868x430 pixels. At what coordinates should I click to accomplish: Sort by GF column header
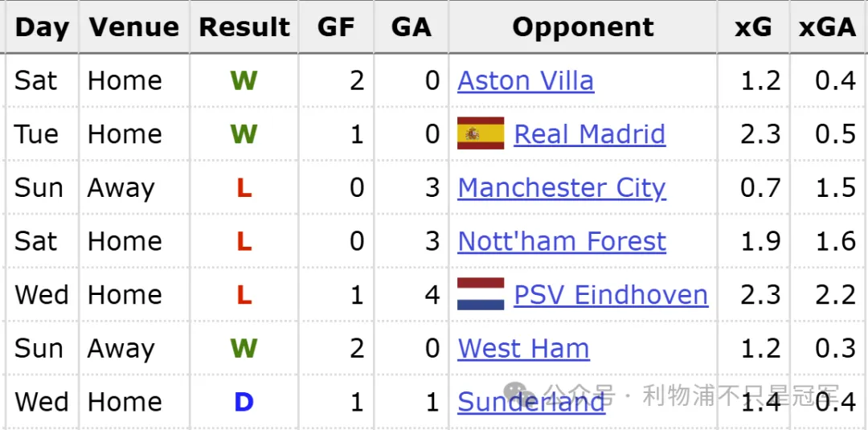336,27
